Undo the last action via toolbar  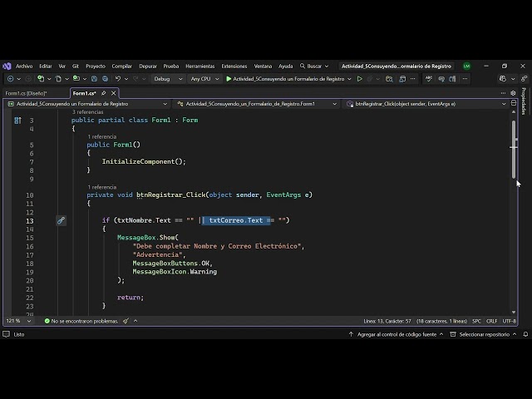(x=118, y=79)
